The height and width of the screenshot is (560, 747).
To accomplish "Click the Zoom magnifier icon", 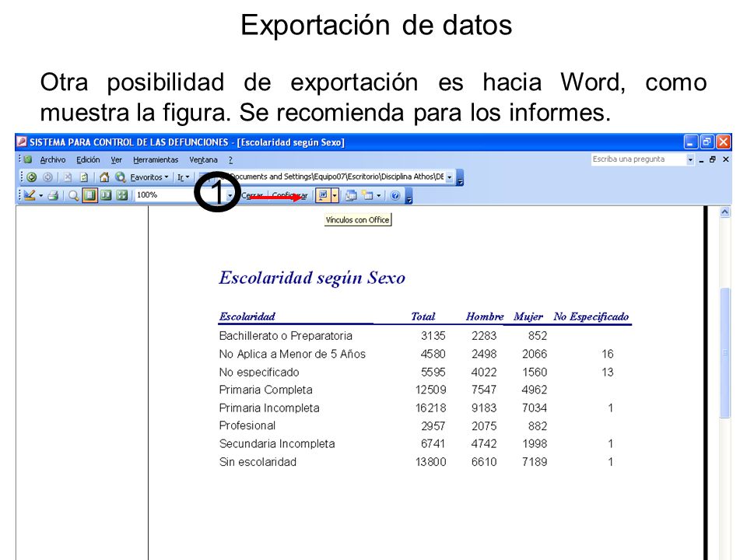I will (73, 195).
